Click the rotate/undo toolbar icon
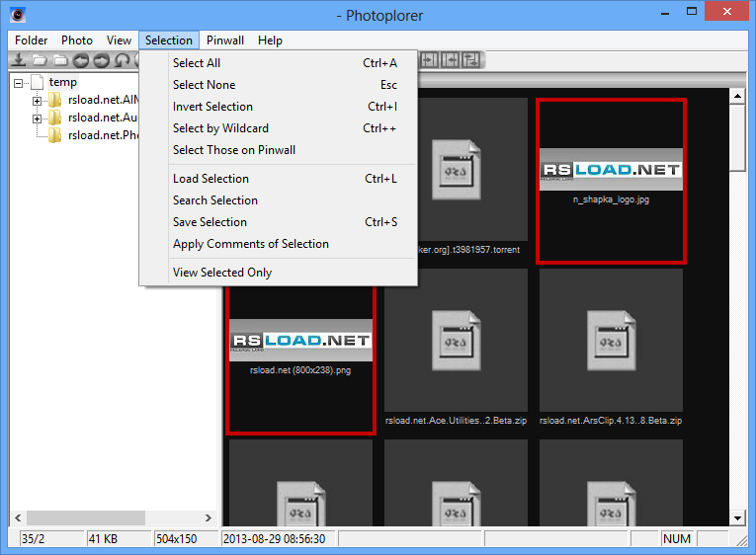756x555 pixels. pos(123,60)
